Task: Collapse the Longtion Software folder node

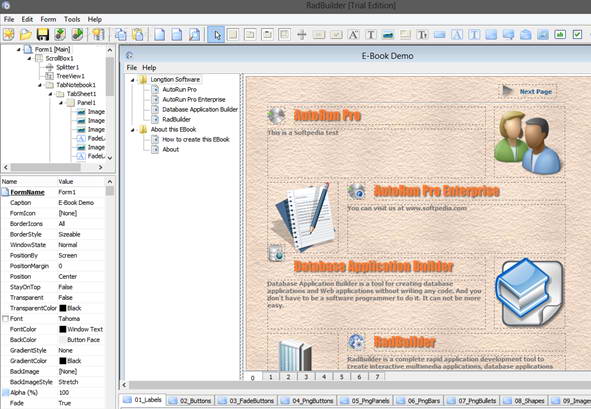Action: click(x=133, y=80)
